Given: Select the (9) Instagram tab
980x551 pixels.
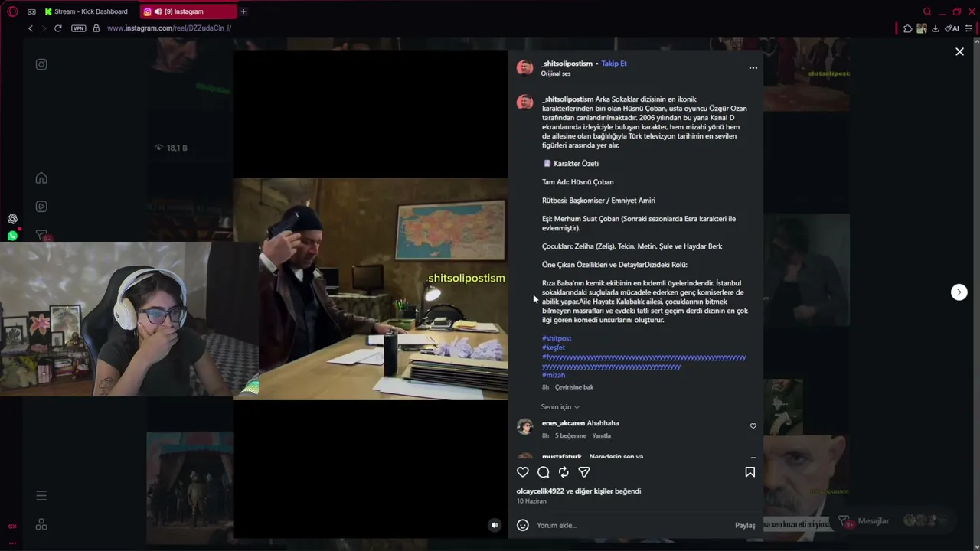Looking at the screenshot, I should 188,11.
